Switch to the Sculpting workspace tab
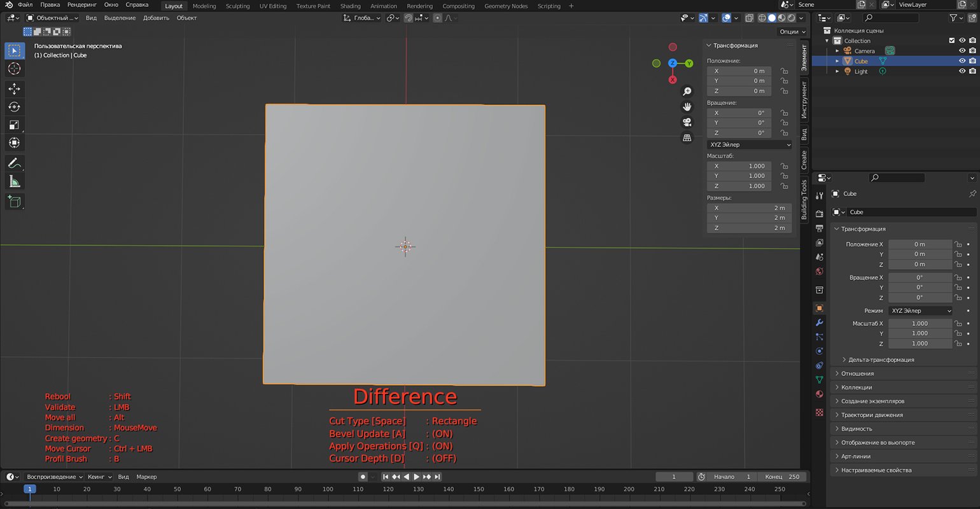980x509 pixels. pos(237,6)
